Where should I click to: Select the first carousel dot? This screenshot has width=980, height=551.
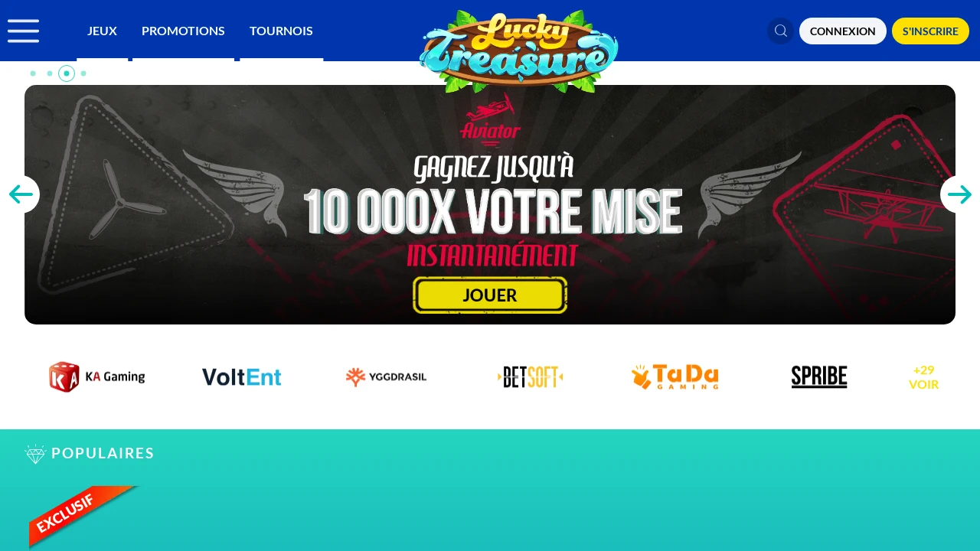[x=33, y=73]
